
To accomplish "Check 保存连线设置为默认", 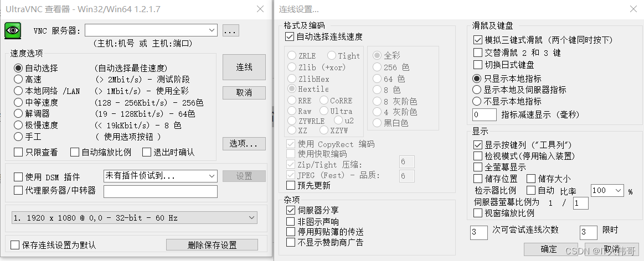I will pos(15,245).
